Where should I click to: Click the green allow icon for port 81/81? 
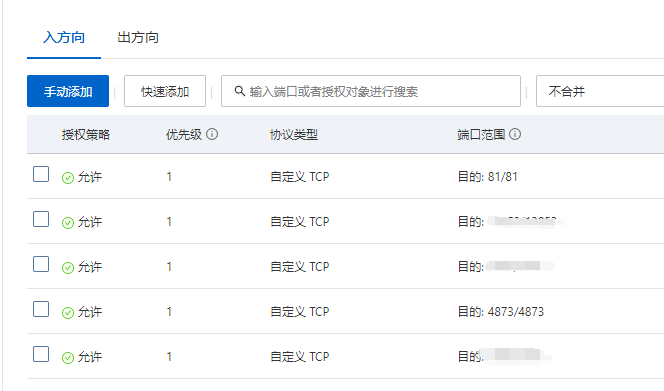(68, 177)
